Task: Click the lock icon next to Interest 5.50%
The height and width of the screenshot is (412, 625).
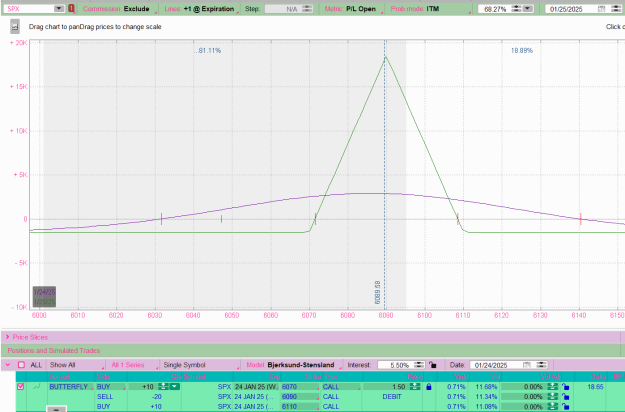Action: (x=432, y=365)
